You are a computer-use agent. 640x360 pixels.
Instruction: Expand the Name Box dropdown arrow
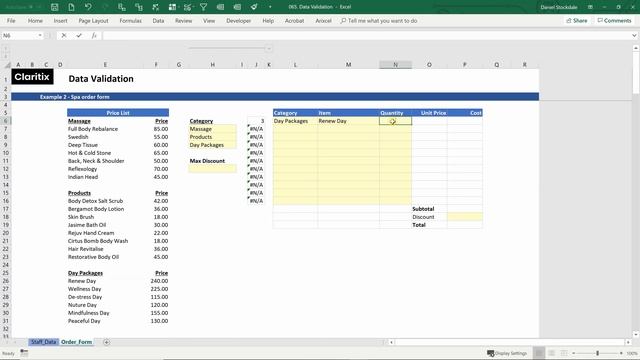(x=40, y=36)
